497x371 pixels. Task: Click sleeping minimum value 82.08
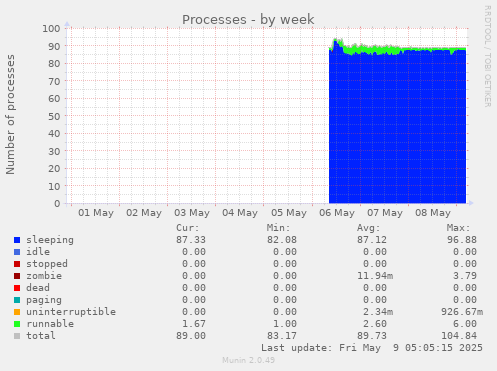tap(282, 240)
